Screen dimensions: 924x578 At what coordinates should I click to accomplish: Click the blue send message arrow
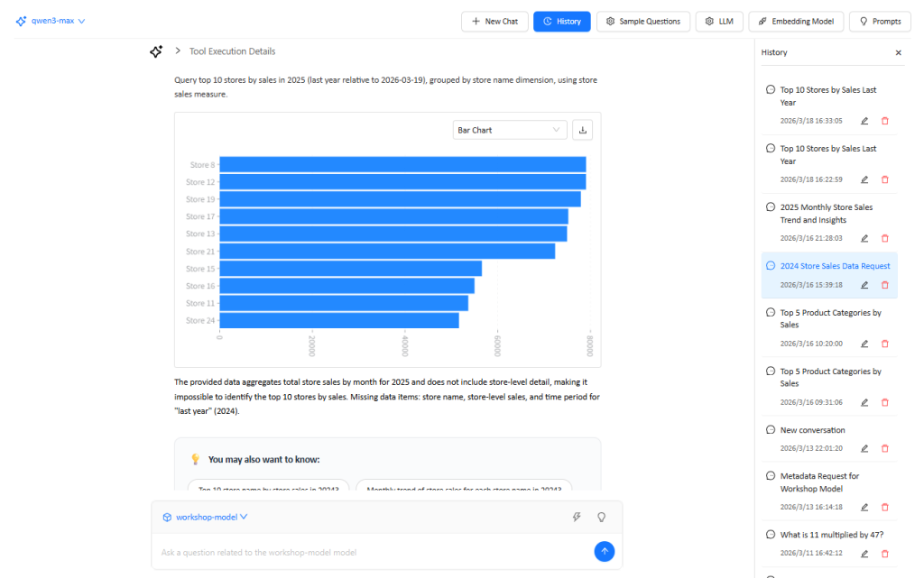click(605, 551)
